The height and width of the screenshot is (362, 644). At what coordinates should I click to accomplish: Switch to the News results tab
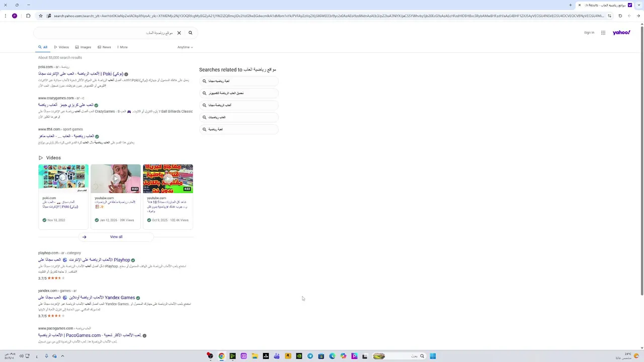(104, 47)
